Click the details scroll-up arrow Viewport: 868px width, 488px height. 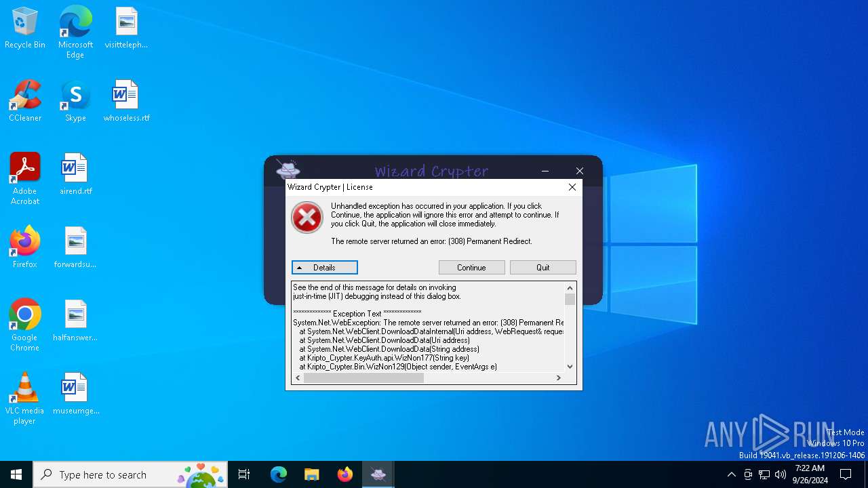point(570,288)
